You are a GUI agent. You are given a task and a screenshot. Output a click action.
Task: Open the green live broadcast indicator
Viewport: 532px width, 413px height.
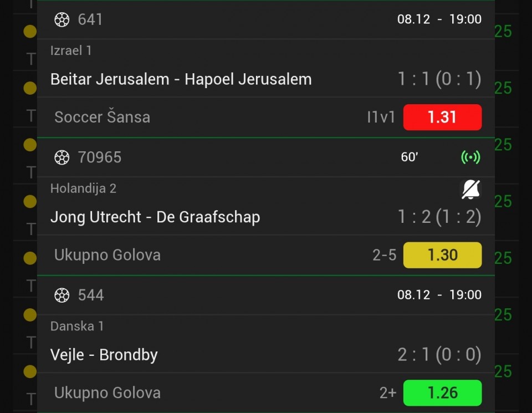click(470, 157)
